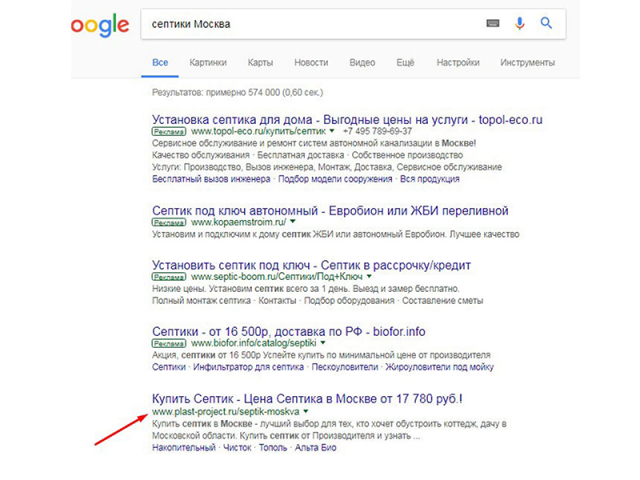Click 'Вся продукция' sitelink
Image resolution: width=640 pixels, height=480 pixels.
429,179
